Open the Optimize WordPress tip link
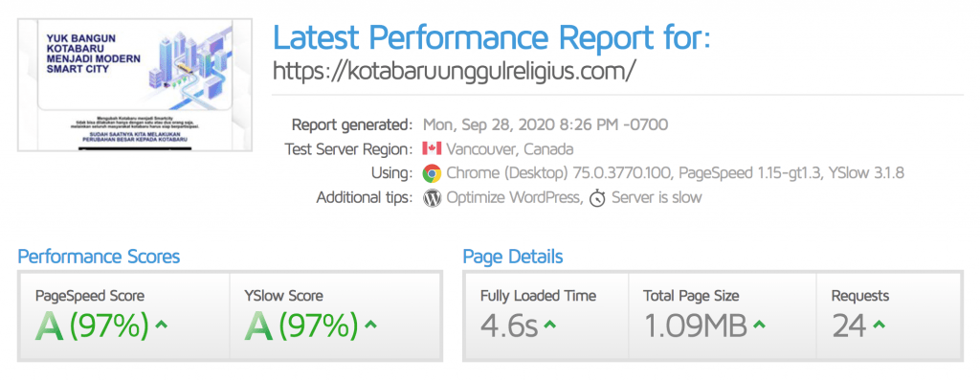The height and width of the screenshot is (382, 980). pyautogui.click(x=514, y=198)
